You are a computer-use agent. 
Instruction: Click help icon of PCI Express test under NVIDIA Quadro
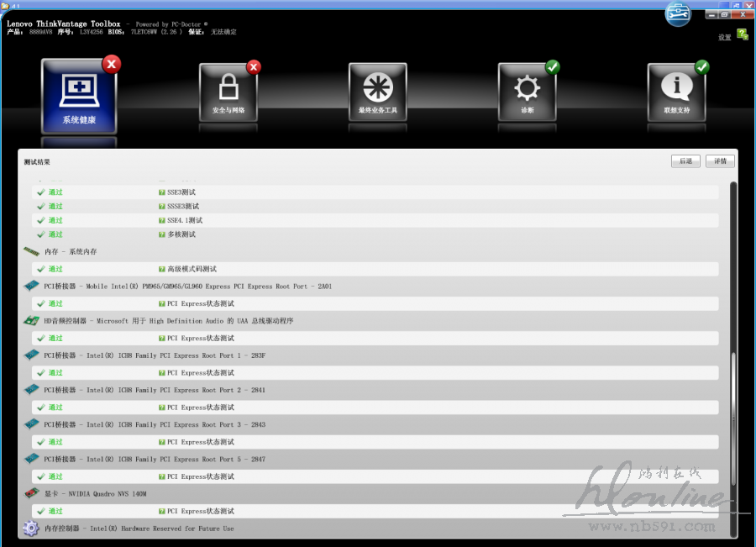tap(162, 512)
